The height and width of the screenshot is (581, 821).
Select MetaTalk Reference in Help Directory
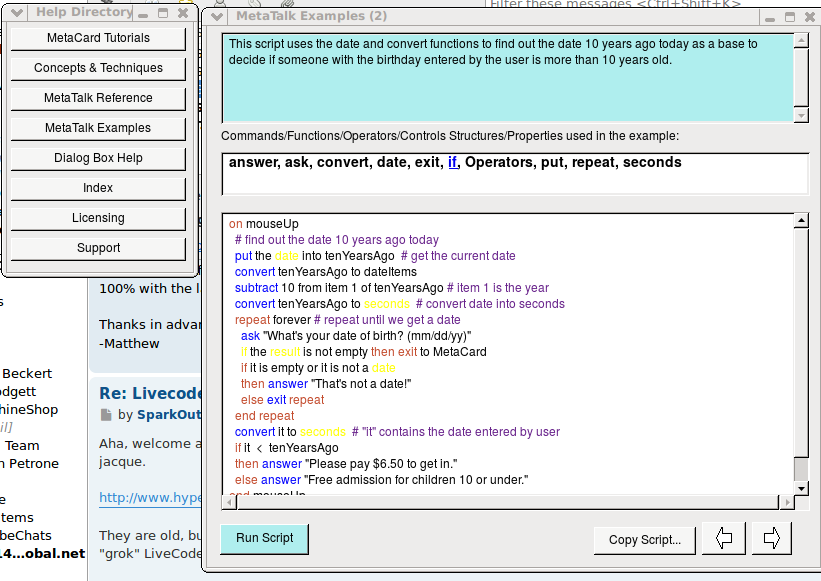tap(98, 98)
